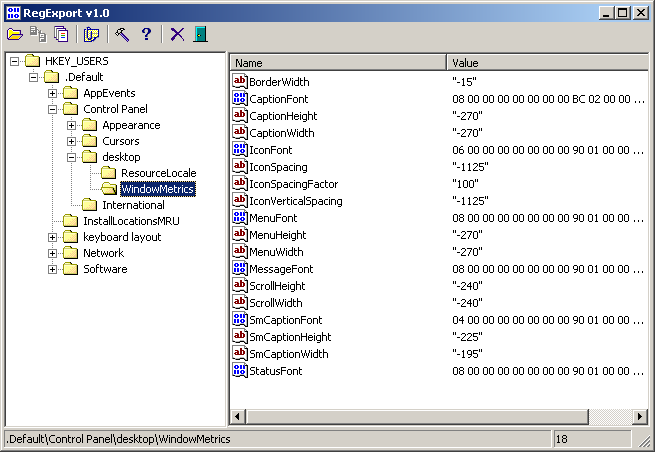Viewport: 655px width, 452px height.
Task: Click the folder with page toolbar icon
Action: [91, 34]
